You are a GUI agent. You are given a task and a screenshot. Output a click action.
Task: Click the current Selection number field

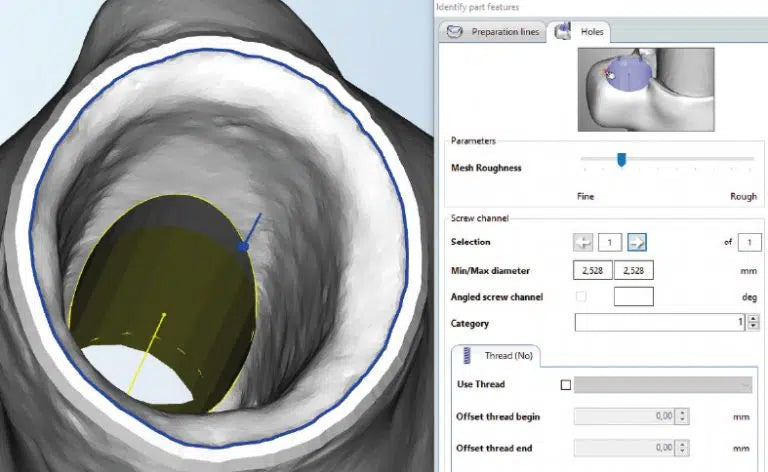[x=610, y=242]
